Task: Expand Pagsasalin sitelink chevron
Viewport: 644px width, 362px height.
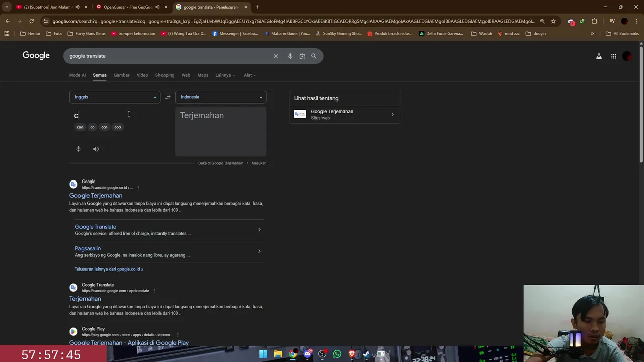Action: (259, 251)
